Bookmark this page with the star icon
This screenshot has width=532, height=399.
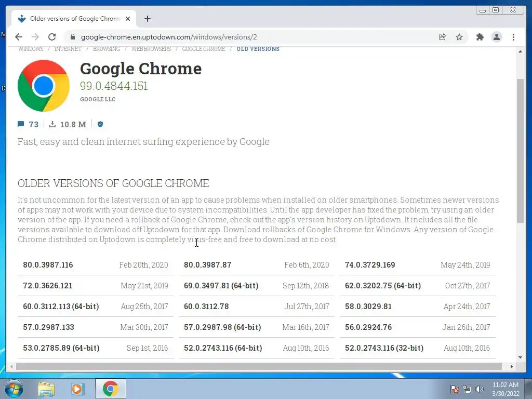[459, 37]
